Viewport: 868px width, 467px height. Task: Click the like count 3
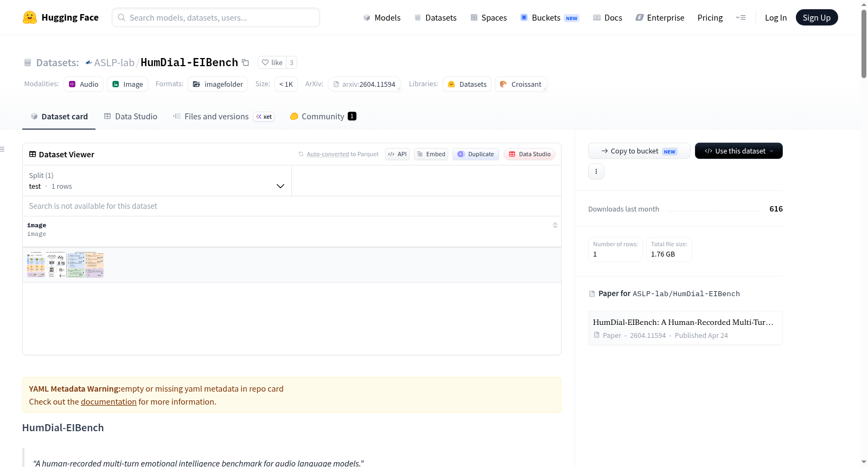tap(291, 62)
